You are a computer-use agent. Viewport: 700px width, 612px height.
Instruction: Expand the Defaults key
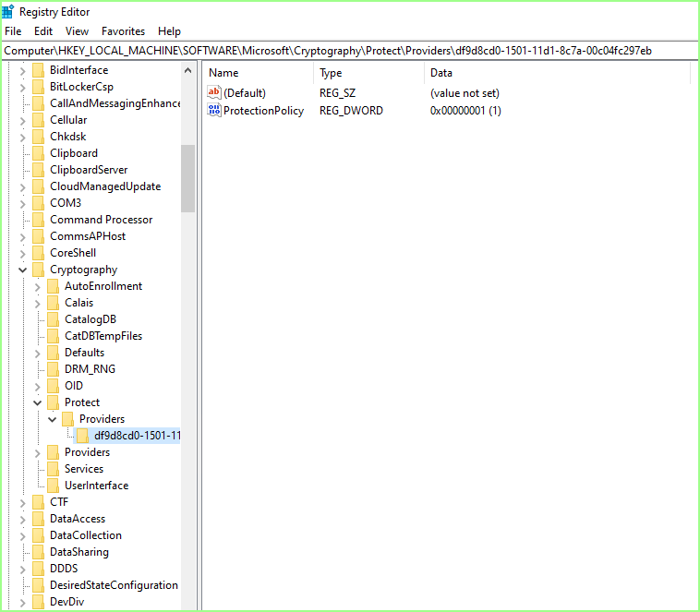pyautogui.click(x=38, y=354)
